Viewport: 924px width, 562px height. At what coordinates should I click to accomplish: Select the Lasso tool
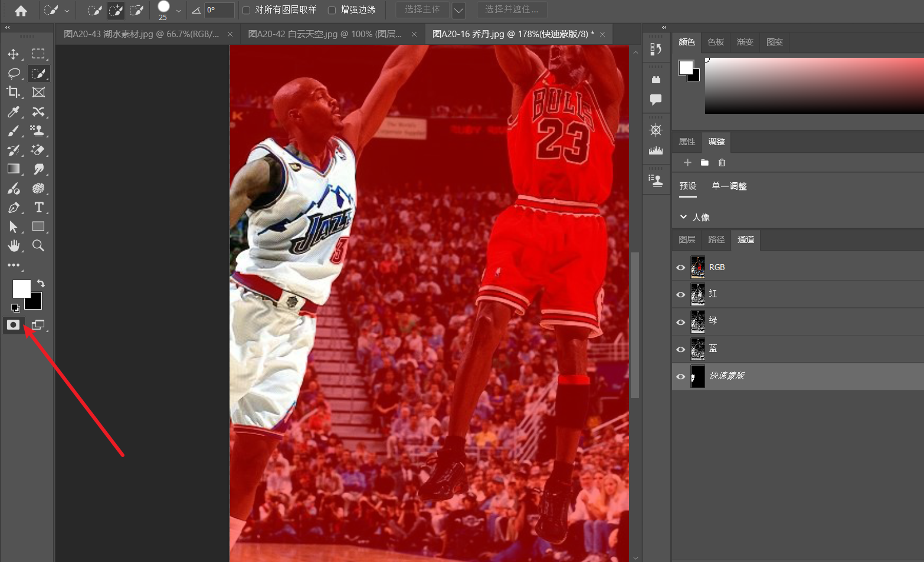(13, 73)
